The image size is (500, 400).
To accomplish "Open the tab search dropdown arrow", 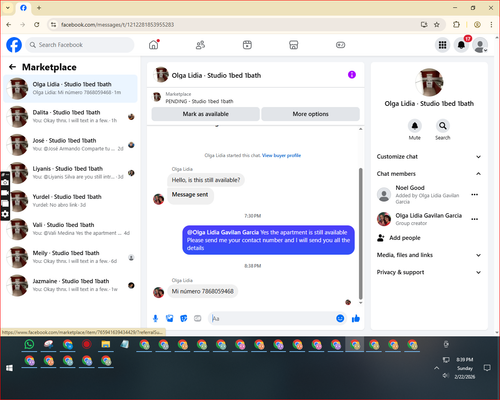I will (x=8, y=8).
